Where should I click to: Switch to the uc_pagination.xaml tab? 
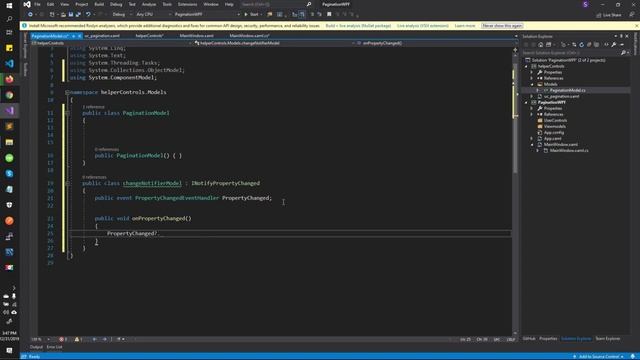click(x=102, y=36)
